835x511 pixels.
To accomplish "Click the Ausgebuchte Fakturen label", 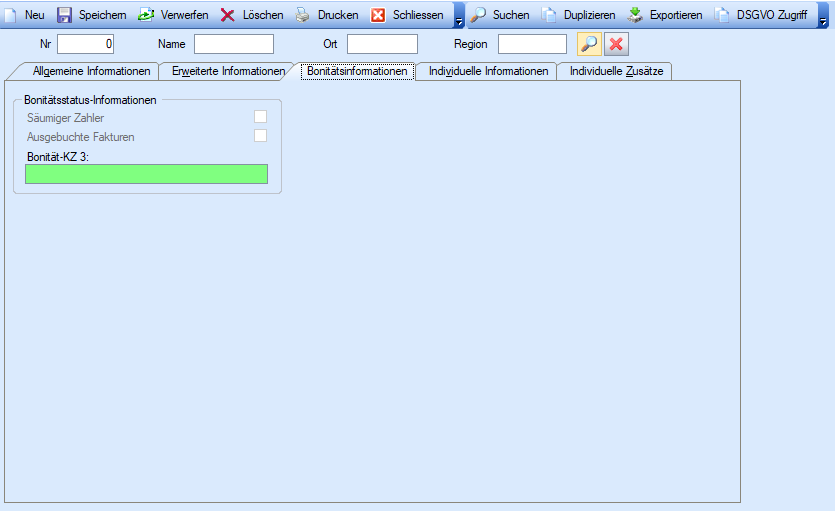I will [80, 137].
